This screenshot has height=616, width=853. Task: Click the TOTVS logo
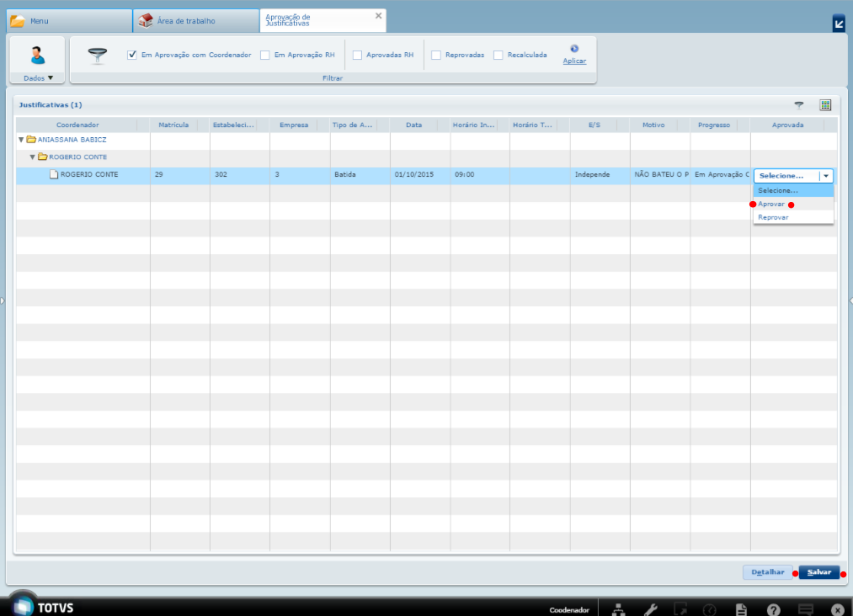[44, 606]
